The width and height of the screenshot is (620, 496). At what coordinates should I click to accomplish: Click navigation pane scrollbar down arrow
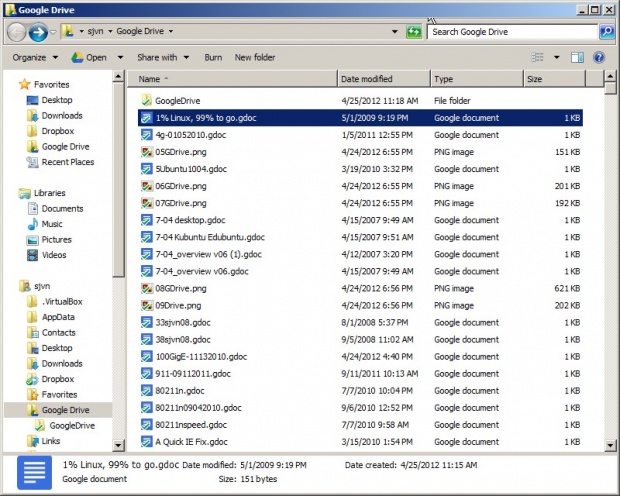(118, 446)
